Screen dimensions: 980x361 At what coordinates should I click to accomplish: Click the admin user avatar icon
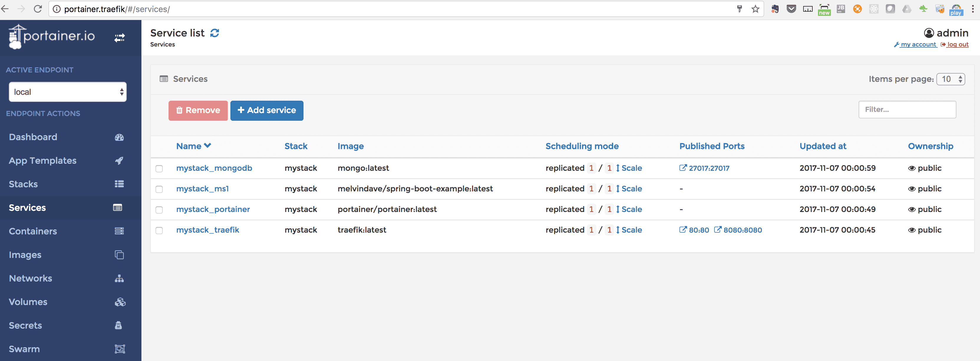pos(929,33)
